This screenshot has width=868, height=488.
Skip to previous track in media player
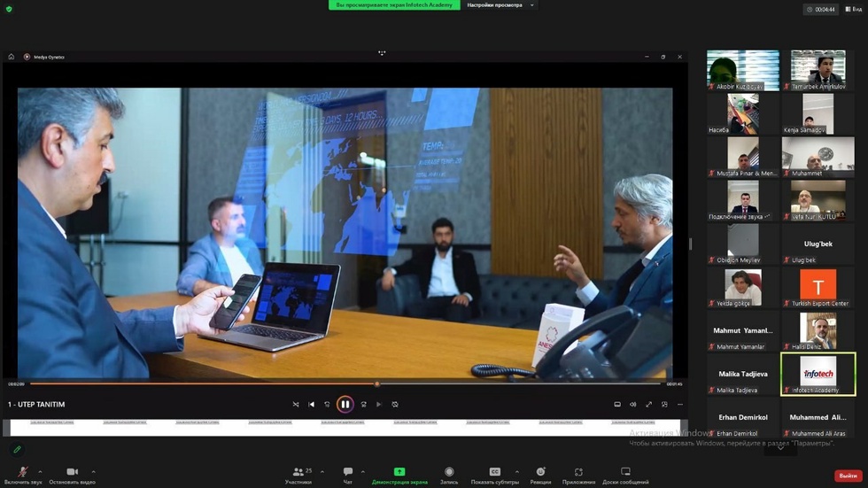(x=312, y=404)
